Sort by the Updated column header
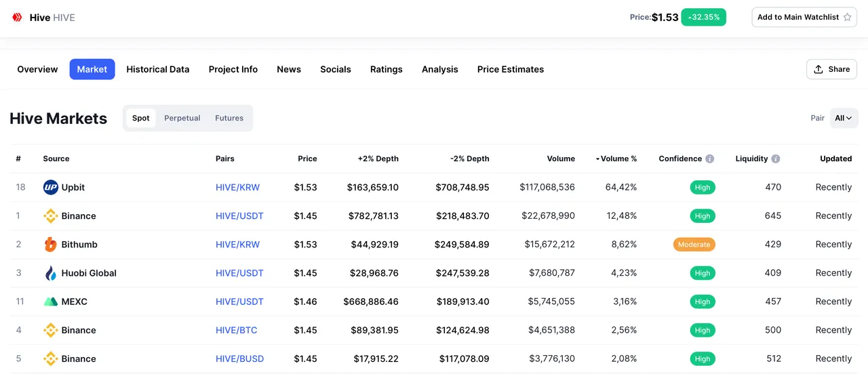 (x=835, y=159)
